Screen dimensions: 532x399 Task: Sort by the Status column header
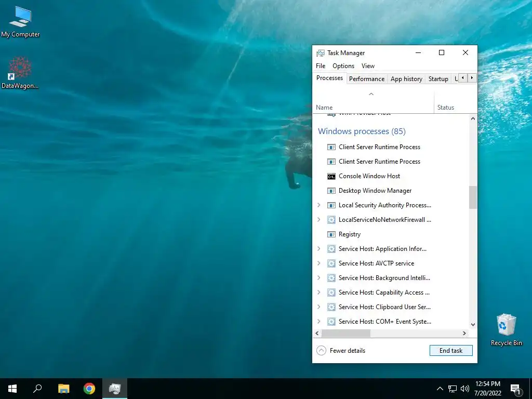pyautogui.click(x=455, y=102)
